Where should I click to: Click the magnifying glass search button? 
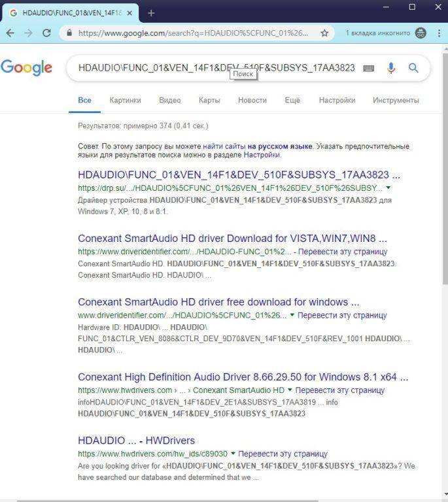click(413, 68)
